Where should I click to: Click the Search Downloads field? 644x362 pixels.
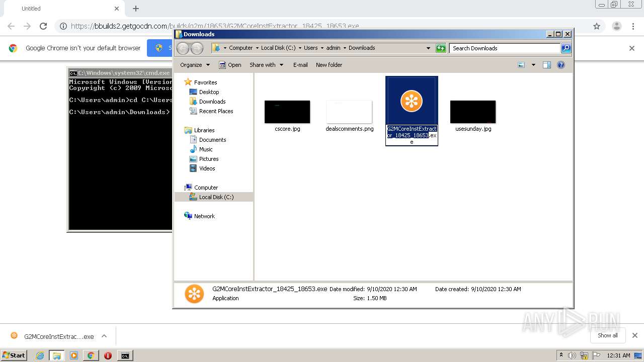point(505,48)
